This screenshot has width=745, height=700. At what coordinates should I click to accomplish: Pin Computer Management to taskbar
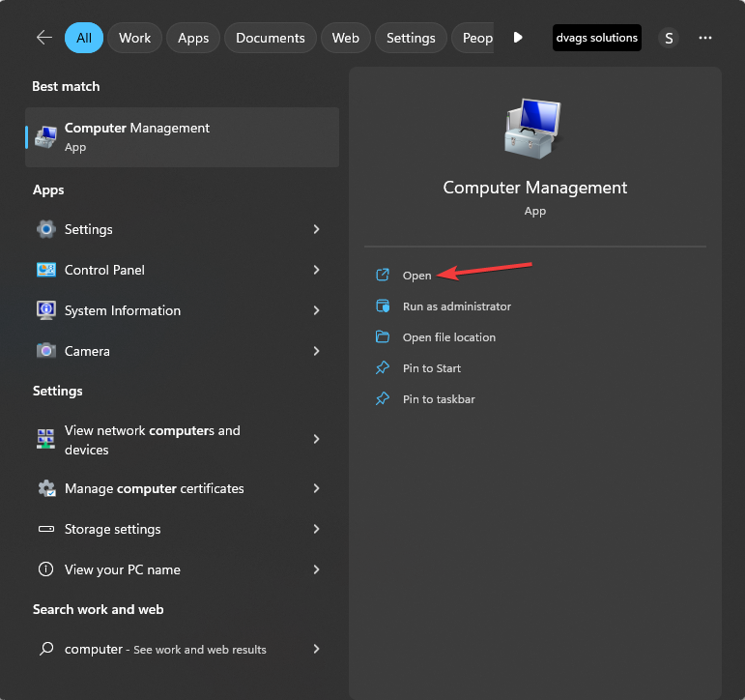(x=439, y=399)
